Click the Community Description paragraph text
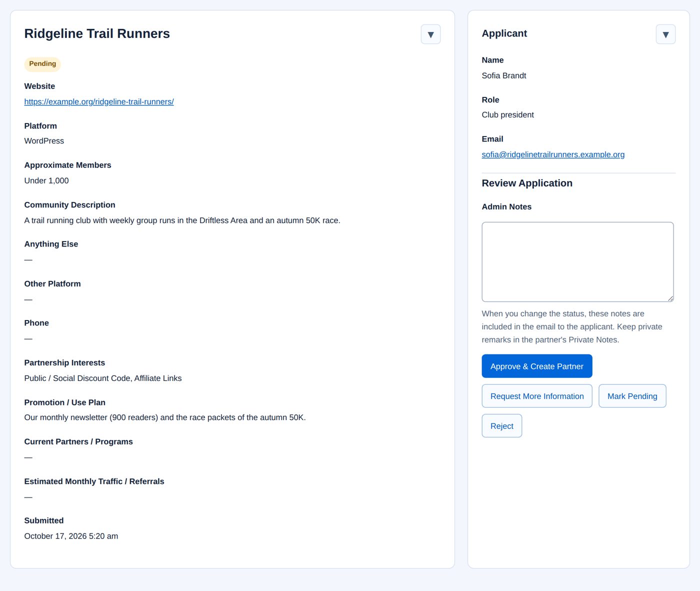Image resolution: width=700 pixels, height=591 pixels. click(x=182, y=220)
